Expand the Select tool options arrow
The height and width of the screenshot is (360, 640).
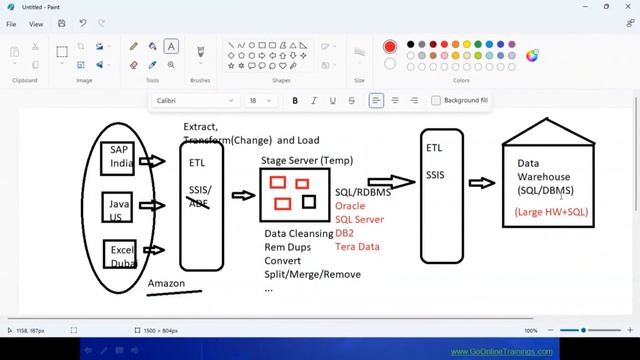[x=62, y=64]
